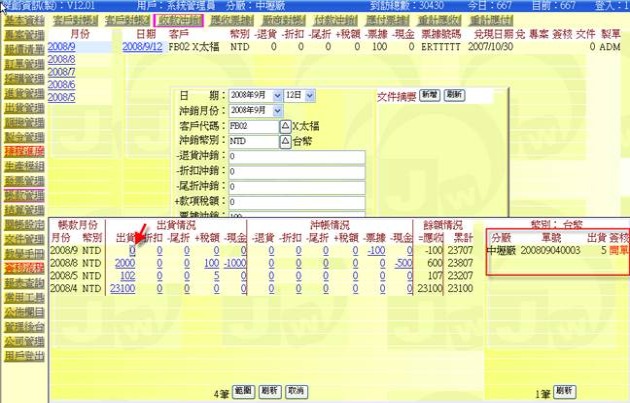Click into the 退貨沖銷 input field
This screenshot has width=630, height=403.
[296, 157]
